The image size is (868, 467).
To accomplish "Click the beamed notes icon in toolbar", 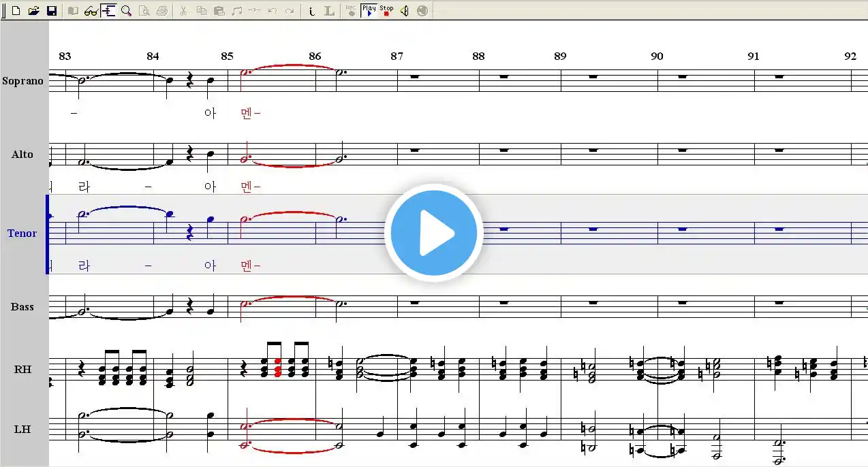I will tap(236, 11).
